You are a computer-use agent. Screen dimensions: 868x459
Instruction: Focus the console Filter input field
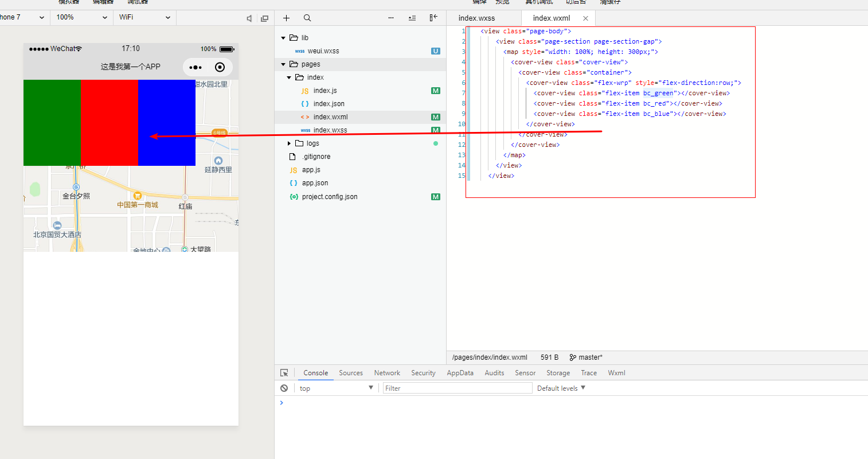(x=457, y=388)
